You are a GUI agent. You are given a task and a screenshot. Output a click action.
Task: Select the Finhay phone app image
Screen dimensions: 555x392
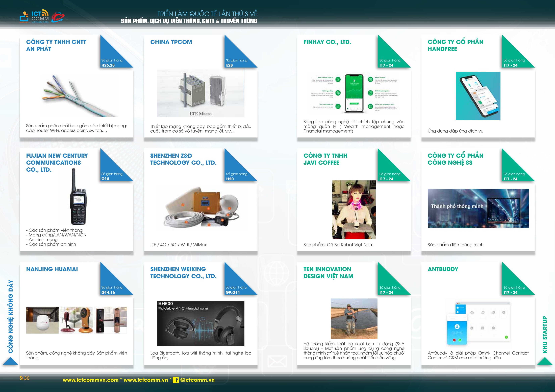[x=354, y=93]
